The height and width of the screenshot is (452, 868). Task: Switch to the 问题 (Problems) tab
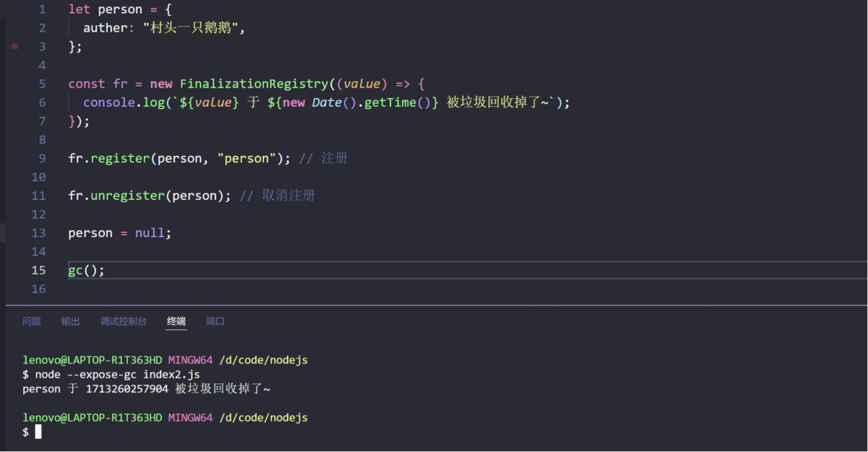(31, 321)
